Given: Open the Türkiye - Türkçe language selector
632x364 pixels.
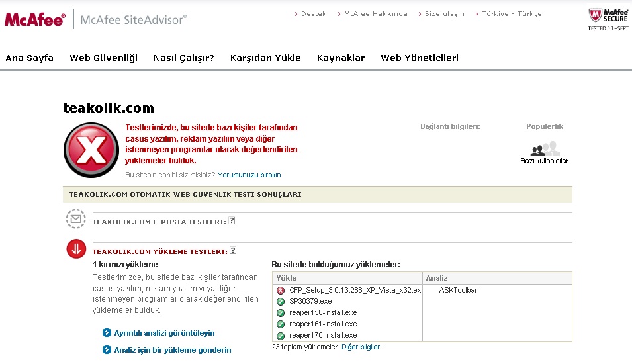Looking at the screenshot, I should pos(511,13).
